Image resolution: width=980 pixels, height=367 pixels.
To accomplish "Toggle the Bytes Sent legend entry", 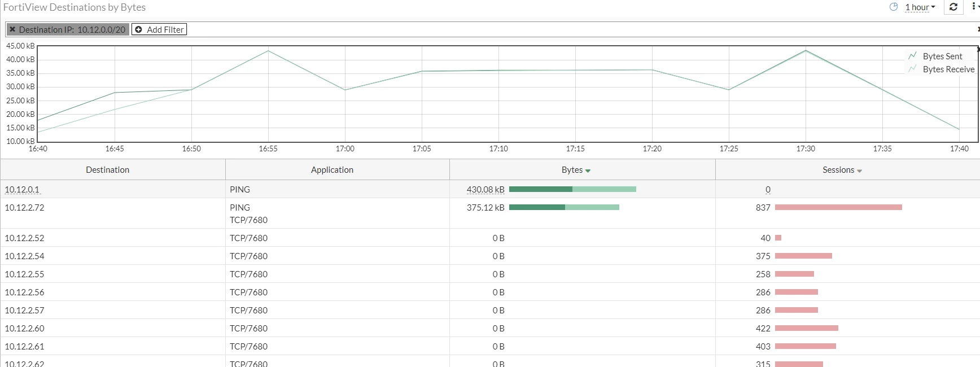I will click(935, 56).
